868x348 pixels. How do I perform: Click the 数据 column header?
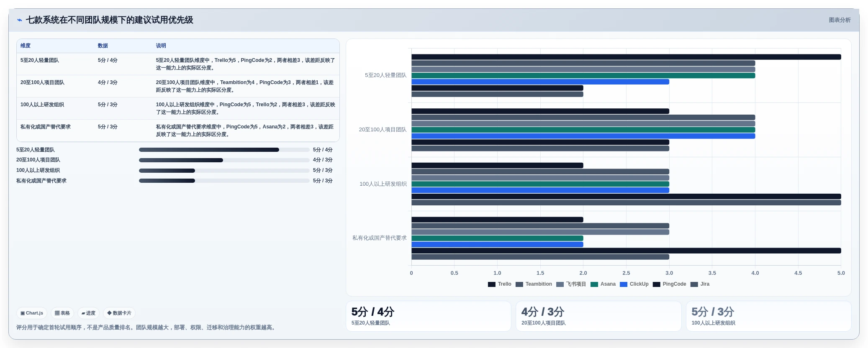coord(103,46)
